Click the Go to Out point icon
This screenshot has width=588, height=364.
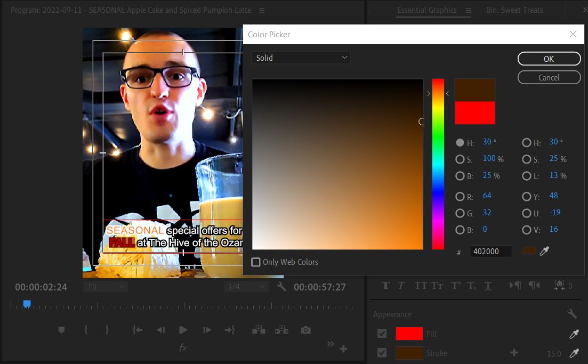(x=230, y=330)
